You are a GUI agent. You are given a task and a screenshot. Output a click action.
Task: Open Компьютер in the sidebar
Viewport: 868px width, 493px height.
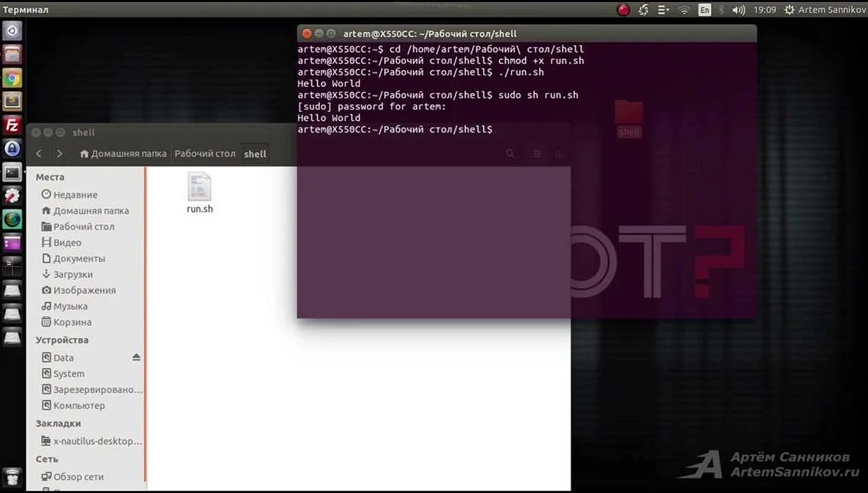(73, 405)
